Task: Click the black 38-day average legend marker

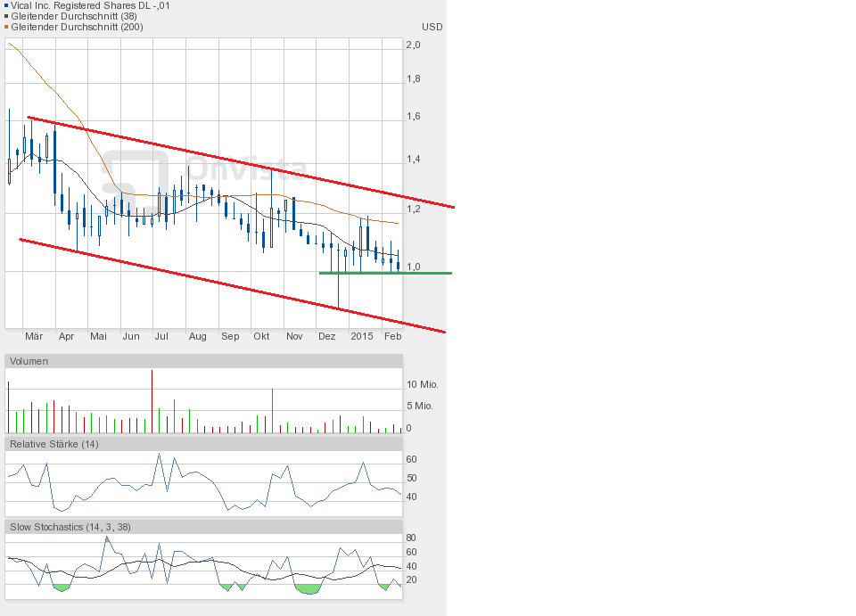Action: pyautogui.click(x=6, y=17)
